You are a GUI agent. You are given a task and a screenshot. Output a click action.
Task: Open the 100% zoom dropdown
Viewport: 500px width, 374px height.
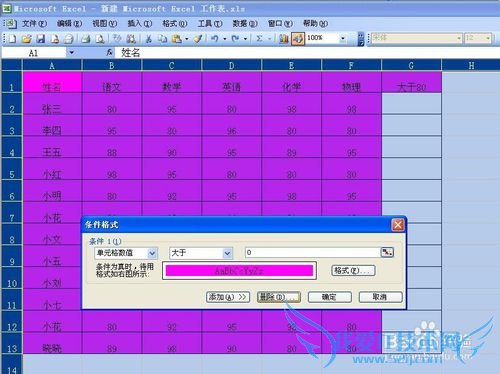pos(343,39)
